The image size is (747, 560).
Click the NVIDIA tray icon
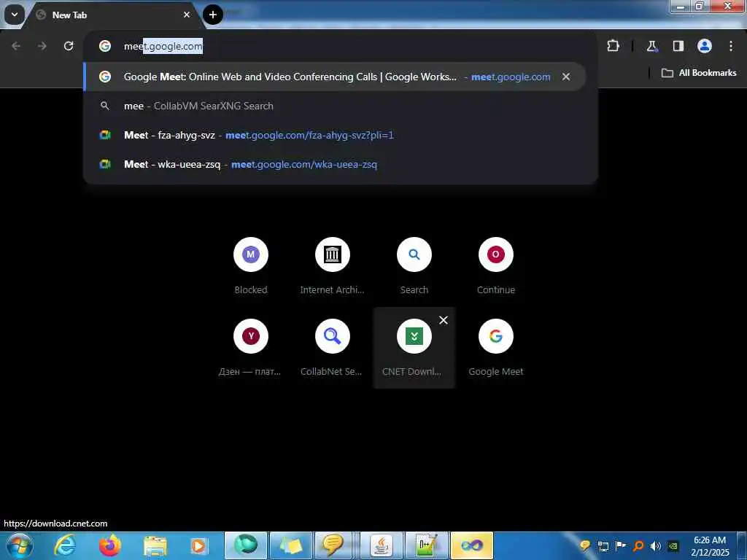pos(673,546)
